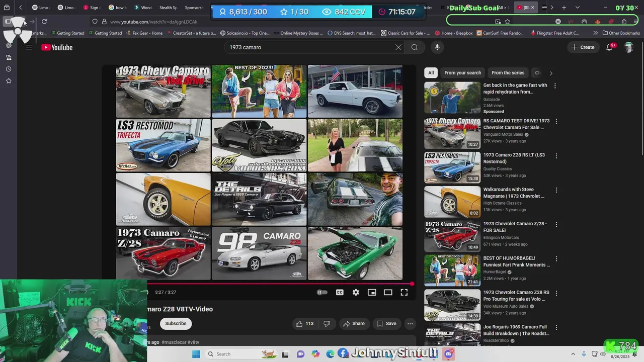Open the Other Bookmarks folder
Screen dimensions: 644x362
point(621,33)
